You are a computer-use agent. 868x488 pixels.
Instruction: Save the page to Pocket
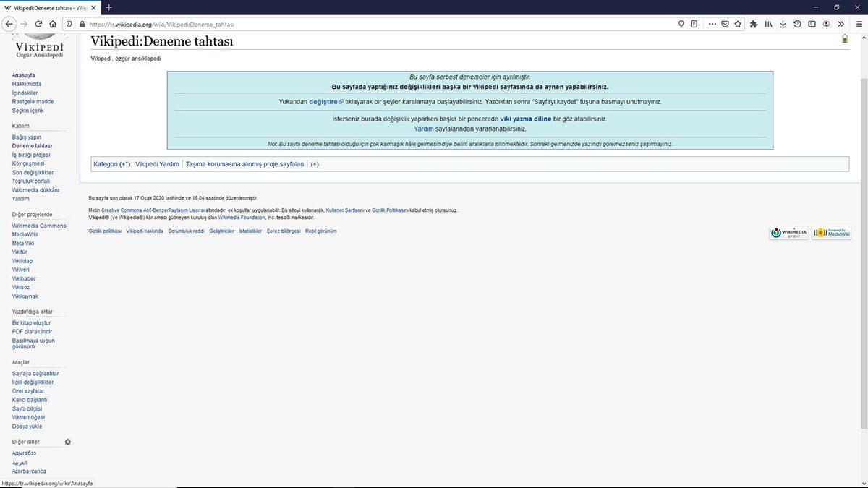click(723, 24)
